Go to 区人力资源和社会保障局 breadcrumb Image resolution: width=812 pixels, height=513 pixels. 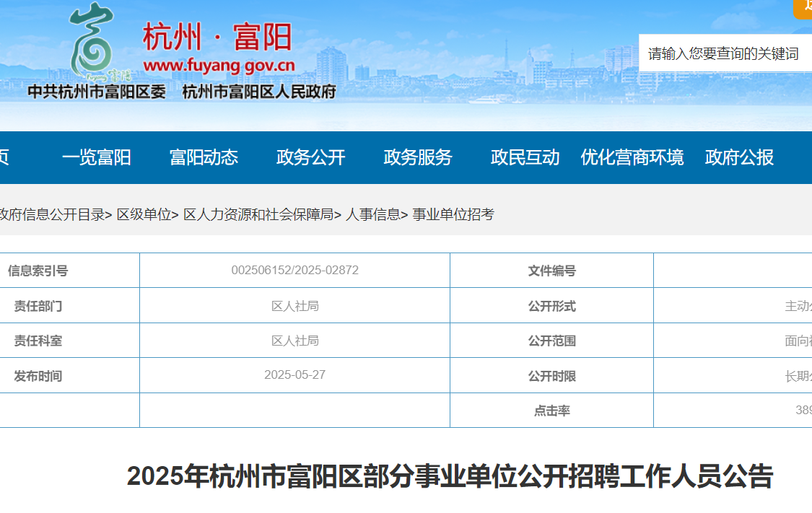coord(258,214)
